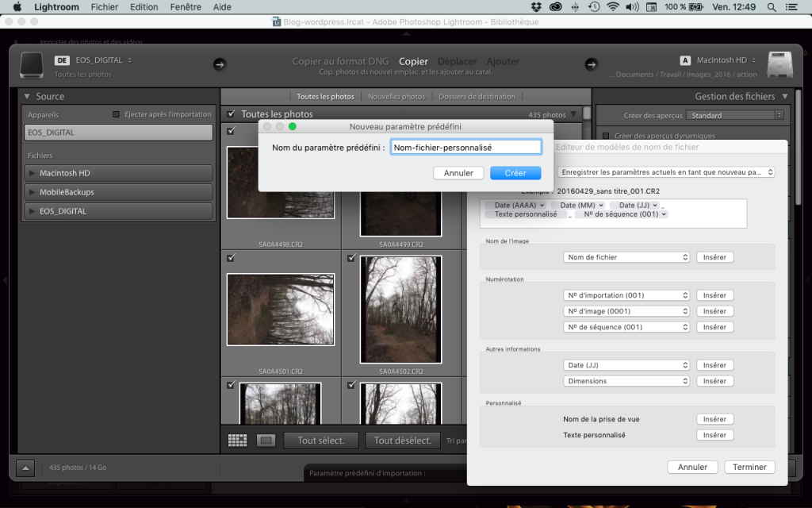Viewport: 812px width, 508px height.
Task: Click the destination hard drive icon
Action: 780,65
